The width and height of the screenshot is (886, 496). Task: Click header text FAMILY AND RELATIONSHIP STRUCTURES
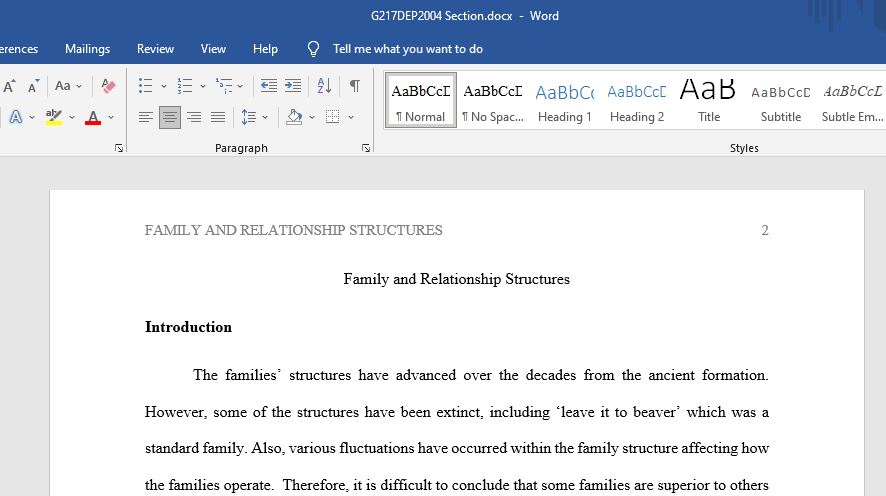coord(293,230)
